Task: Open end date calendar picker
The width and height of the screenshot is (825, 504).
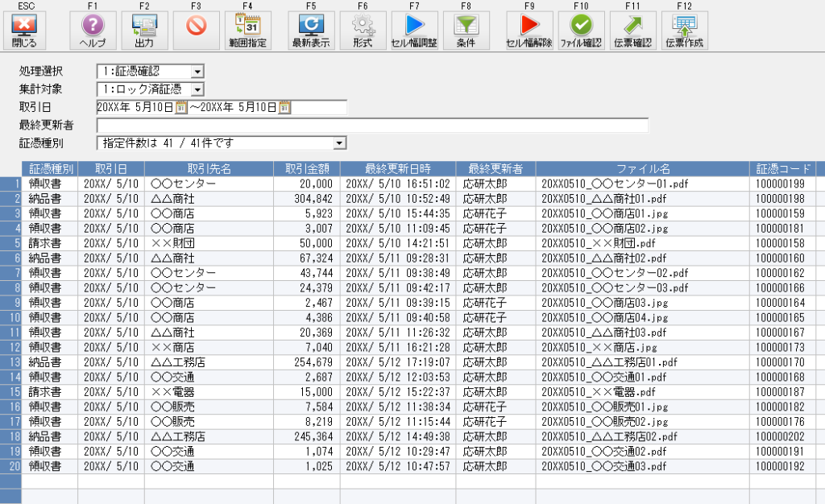Action: tap(284, 107)
